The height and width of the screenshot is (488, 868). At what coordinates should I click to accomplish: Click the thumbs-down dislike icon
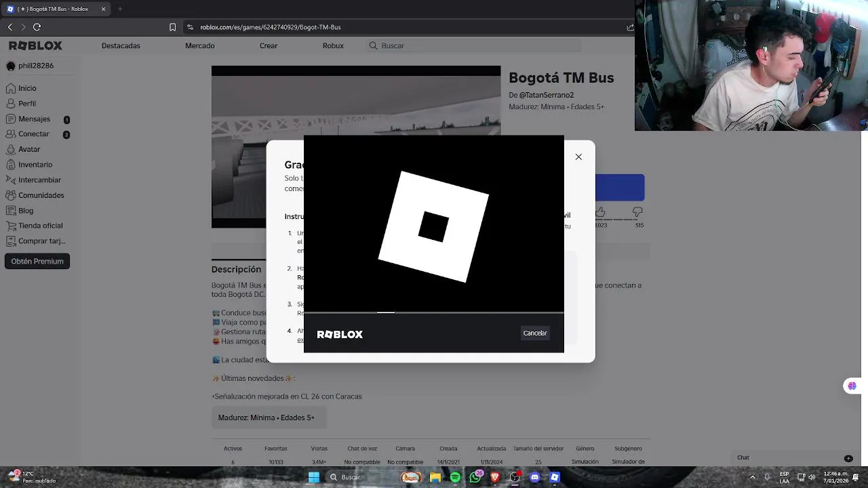pyautogui.click(x=637, y=213)
